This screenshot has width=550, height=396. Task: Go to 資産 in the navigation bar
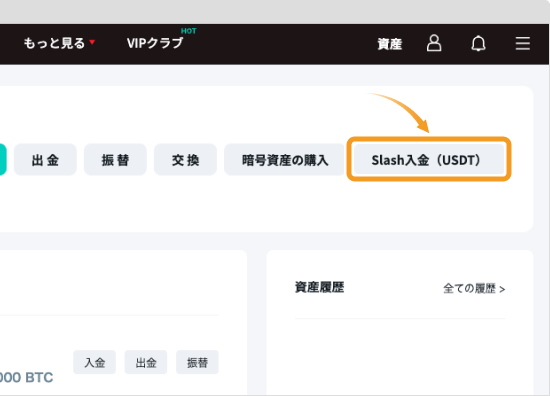[389, 44]
